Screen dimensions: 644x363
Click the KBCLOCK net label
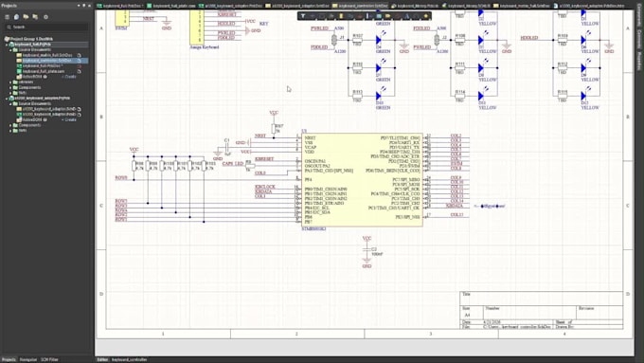tap(265, 187)
